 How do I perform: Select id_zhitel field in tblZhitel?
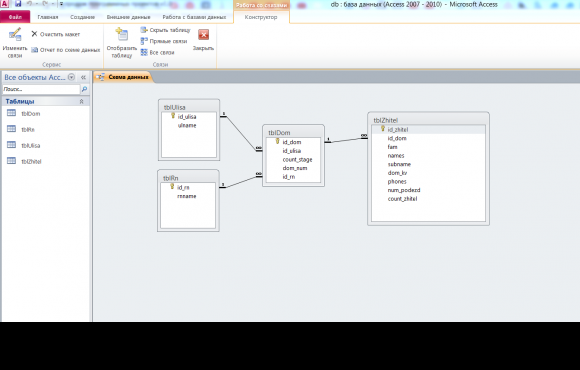coord(428,130)
